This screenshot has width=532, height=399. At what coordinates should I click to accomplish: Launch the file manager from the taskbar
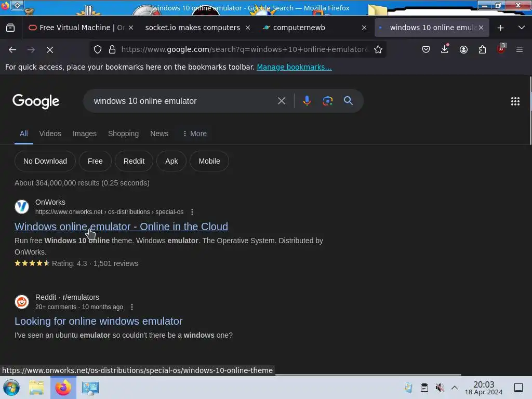[x=36, y=388]
